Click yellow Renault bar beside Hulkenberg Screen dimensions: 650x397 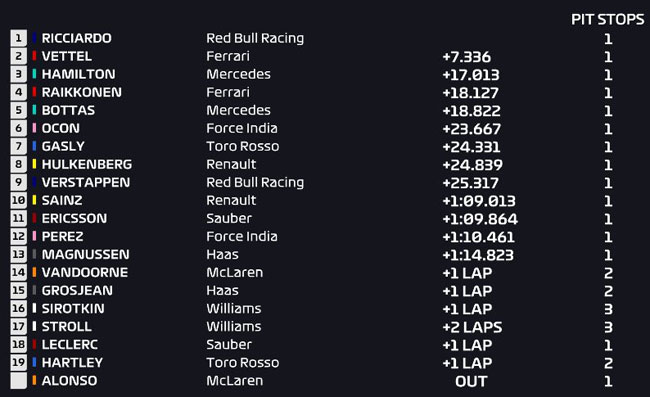coord(34,164)
